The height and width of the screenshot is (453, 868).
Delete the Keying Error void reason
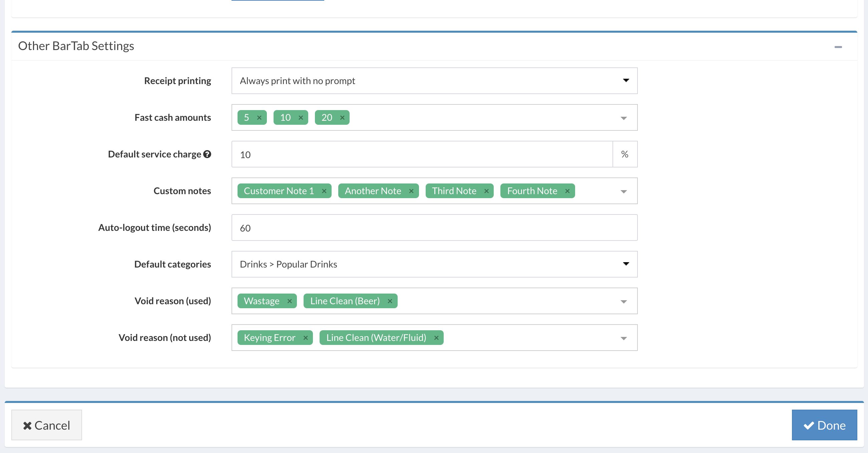(x=305, y=338)
